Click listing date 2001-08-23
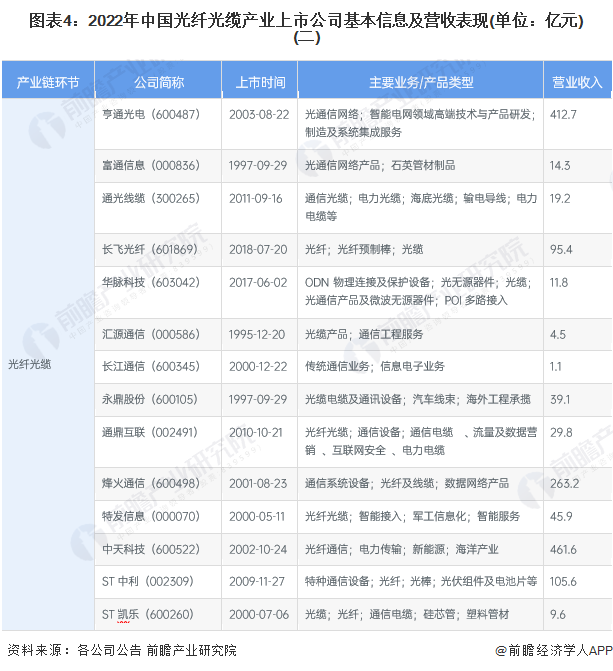Screen dimensions: 613x671 click(258, 483)
